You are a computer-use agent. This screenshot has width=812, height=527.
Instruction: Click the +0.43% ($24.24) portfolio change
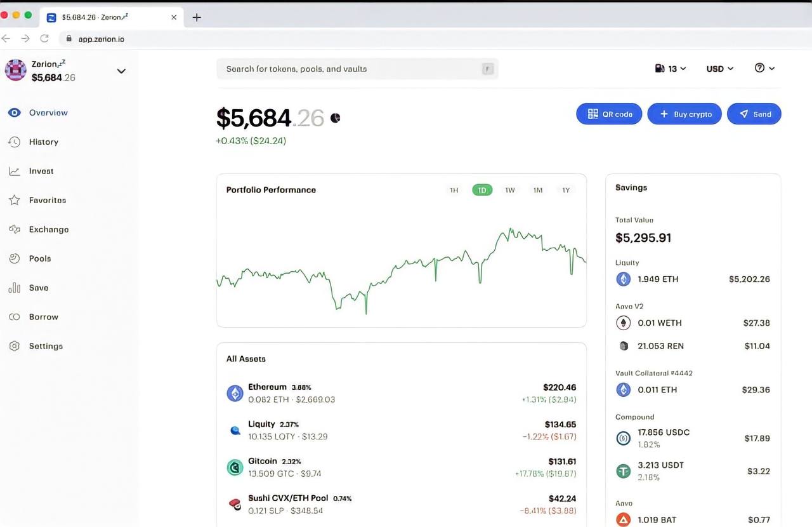pyautogui.click(x=251, y=141)
